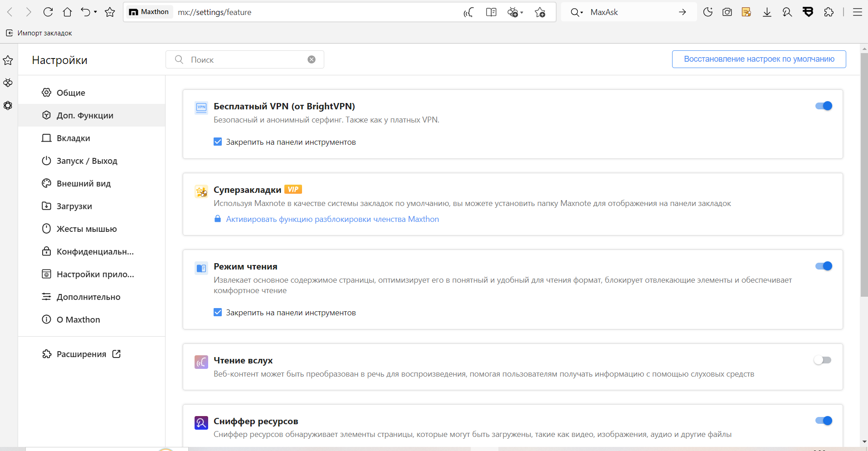Screen dimensions: 868x451
Task: Select Доп. функции settings section
Action: [x=92, y=115]
